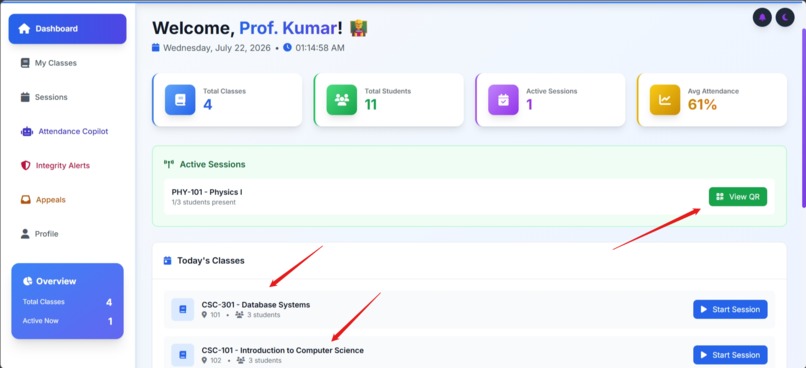
Task: Click the Active Sessions card value 1
Action: (x=529, y=105)
